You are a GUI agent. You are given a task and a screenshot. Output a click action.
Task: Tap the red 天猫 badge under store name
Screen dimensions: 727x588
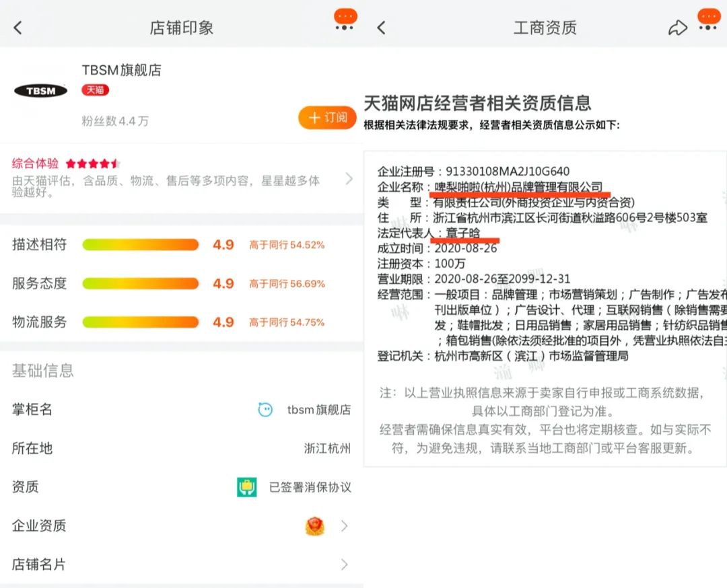[x=95, y=89]
